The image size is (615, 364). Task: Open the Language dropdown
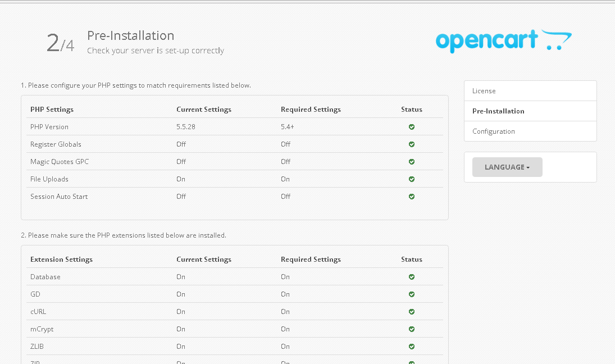507,167
